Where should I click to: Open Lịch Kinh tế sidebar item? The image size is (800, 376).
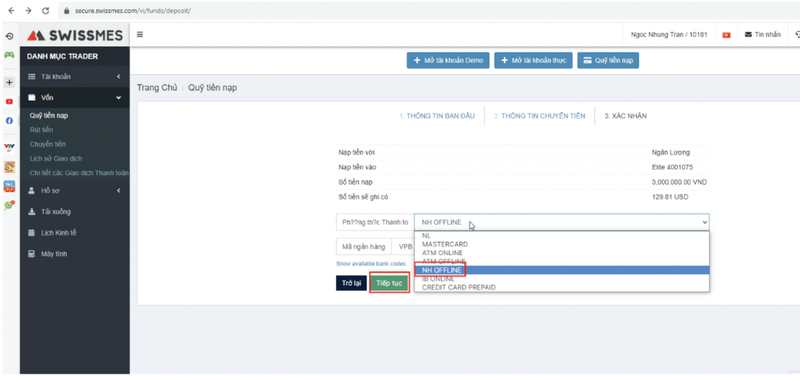click(x=74, y=233)
